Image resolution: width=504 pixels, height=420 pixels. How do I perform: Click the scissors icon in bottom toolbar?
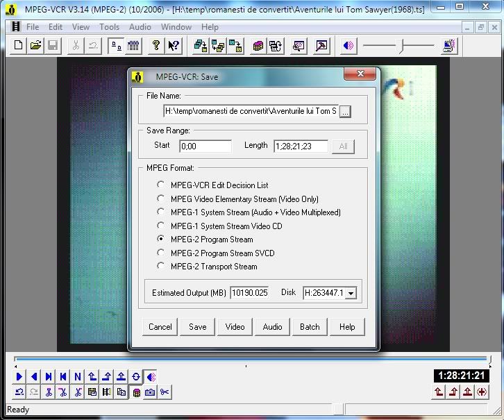click(x=165, y=392)
